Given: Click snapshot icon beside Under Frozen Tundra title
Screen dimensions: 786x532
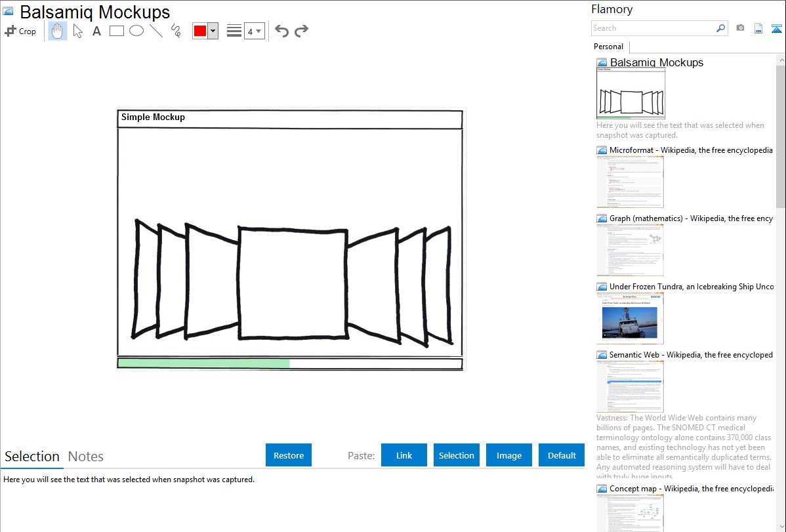Looking at the screenshot, I should [x=602, y=287].
